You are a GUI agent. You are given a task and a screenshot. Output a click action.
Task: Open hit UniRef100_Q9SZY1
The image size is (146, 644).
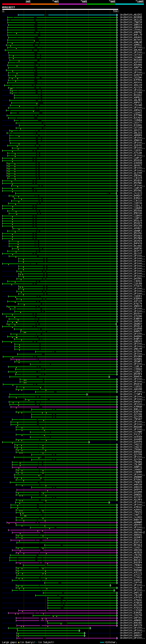coord(131,130)
